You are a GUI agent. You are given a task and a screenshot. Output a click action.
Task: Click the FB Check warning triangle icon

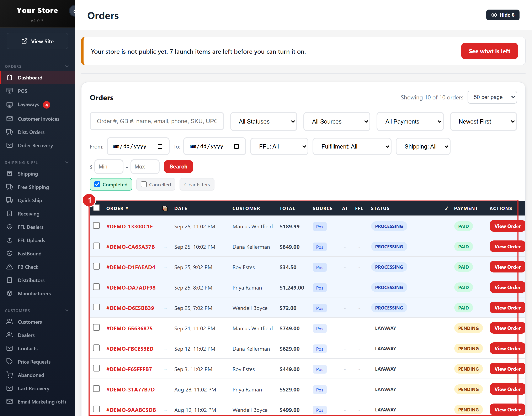pos(10,267)
